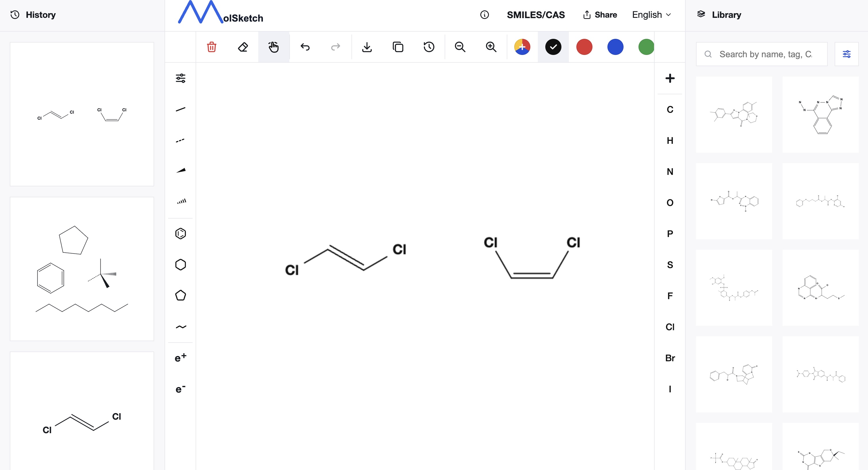
Task: Choose the cyclopentane ring tool
Action: click(x=181, y=295)
